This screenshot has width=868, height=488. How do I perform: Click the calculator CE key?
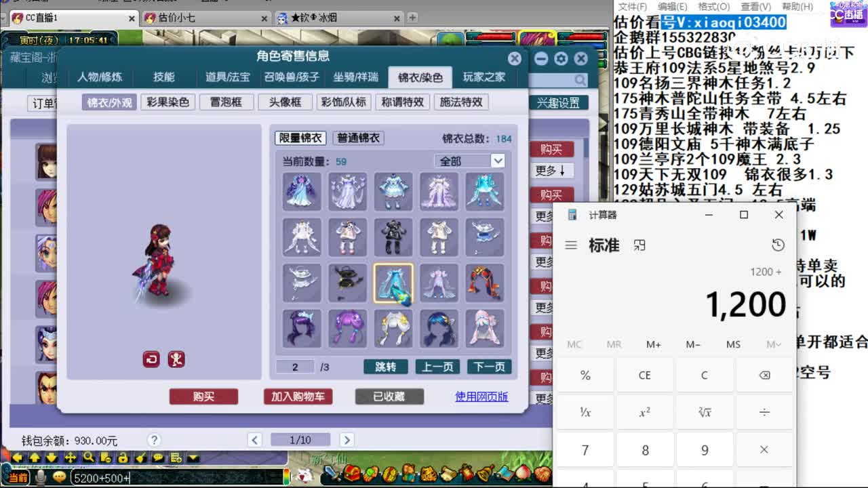pos(645,375)
